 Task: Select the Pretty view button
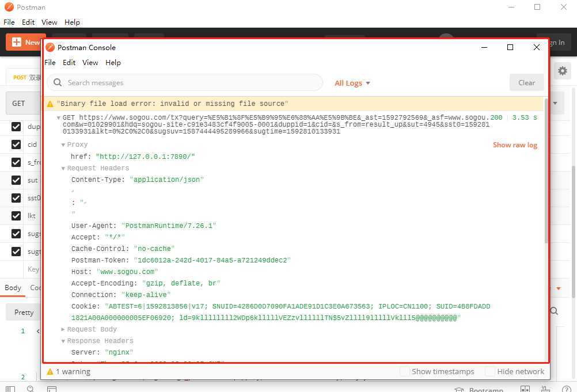pos(24,312)
